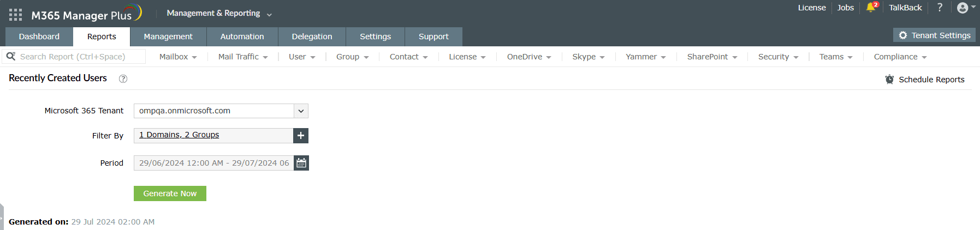Click the notification bell icon

870,8
